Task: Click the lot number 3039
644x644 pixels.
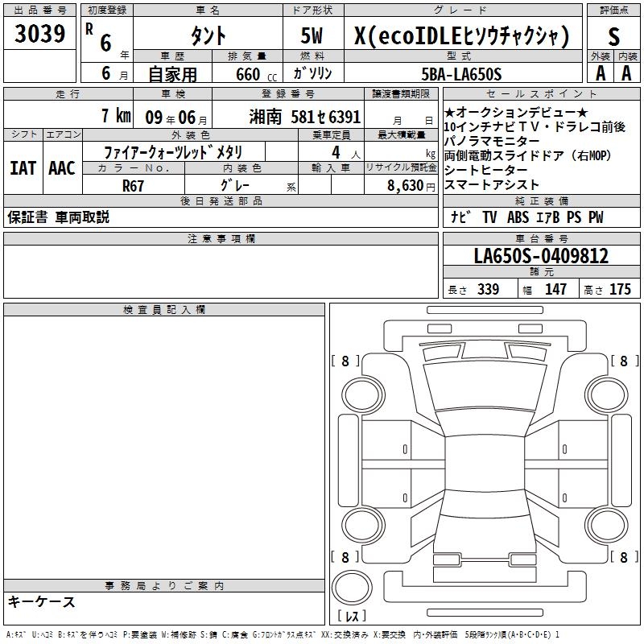Action: pos(39,34)
